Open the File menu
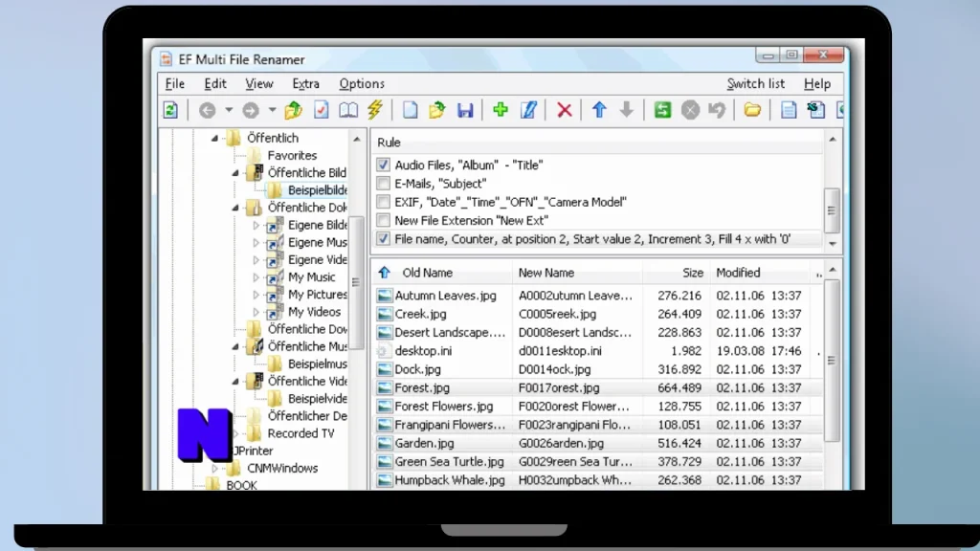Screen dimensions: 980x551 click(175, 84)
